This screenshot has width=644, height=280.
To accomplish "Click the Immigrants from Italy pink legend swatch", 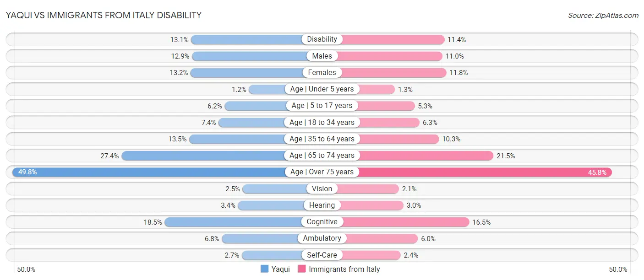I will click(x=302, y=269).
